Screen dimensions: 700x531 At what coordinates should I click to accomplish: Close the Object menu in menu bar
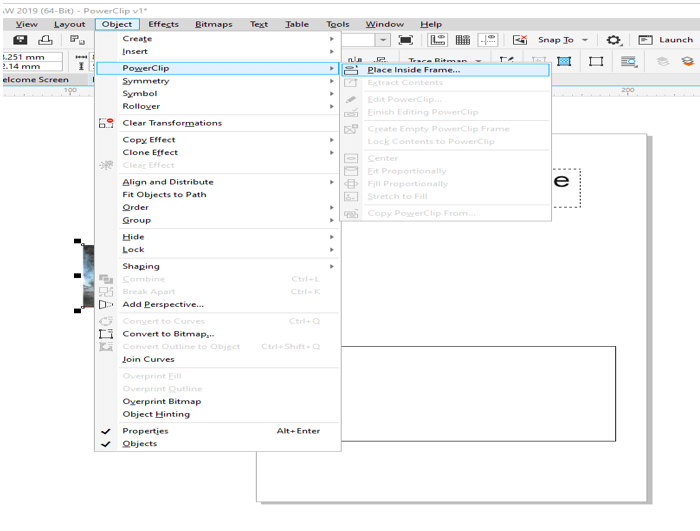[x=117, y=24]
